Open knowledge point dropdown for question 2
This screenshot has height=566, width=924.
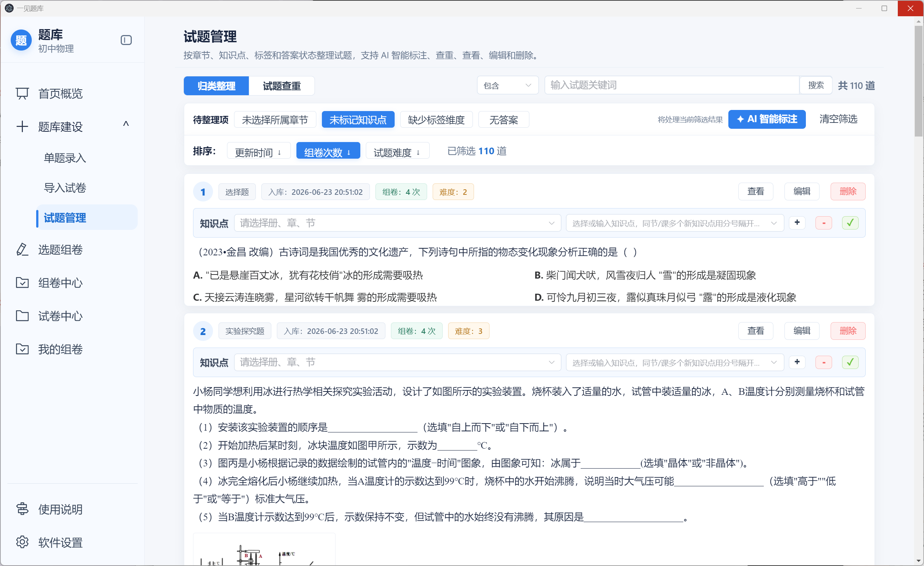(x=674, y=362)
